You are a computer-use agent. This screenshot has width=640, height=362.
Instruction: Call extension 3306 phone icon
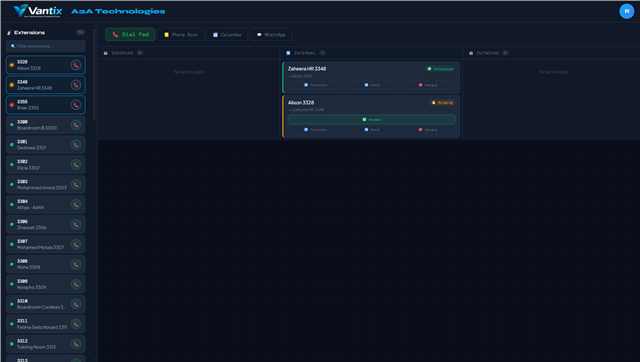[x=76, y=224]
